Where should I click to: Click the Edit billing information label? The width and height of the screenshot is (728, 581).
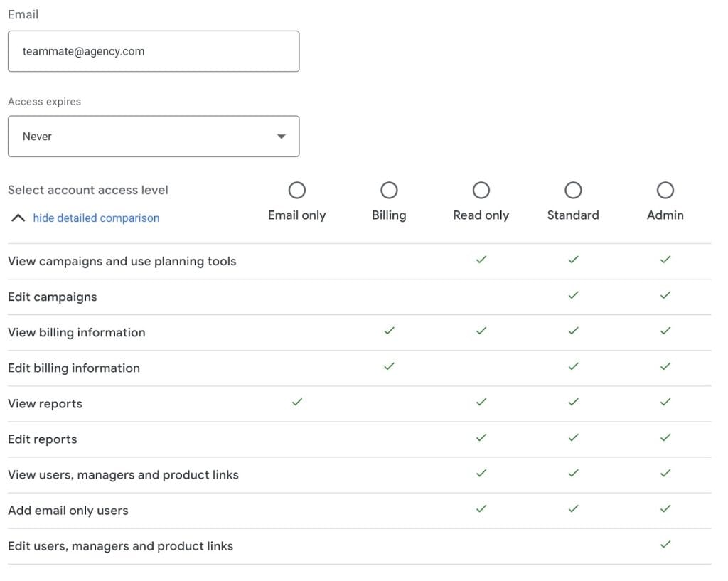tap(74, 368)
